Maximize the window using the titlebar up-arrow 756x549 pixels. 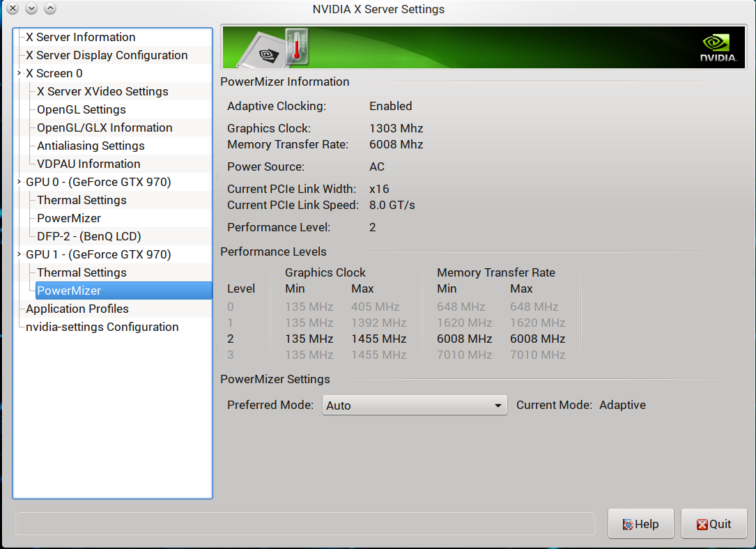click(x=50, y=8)
